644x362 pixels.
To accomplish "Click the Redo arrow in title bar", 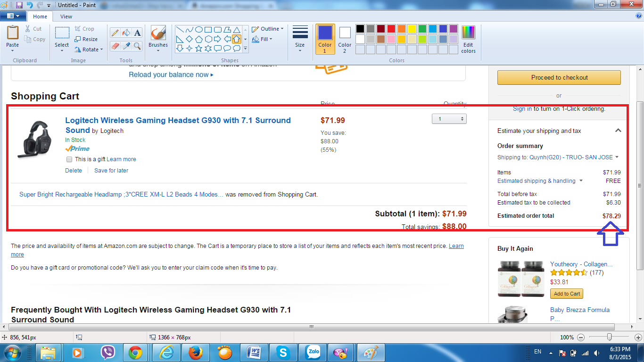I will point(40,5).
